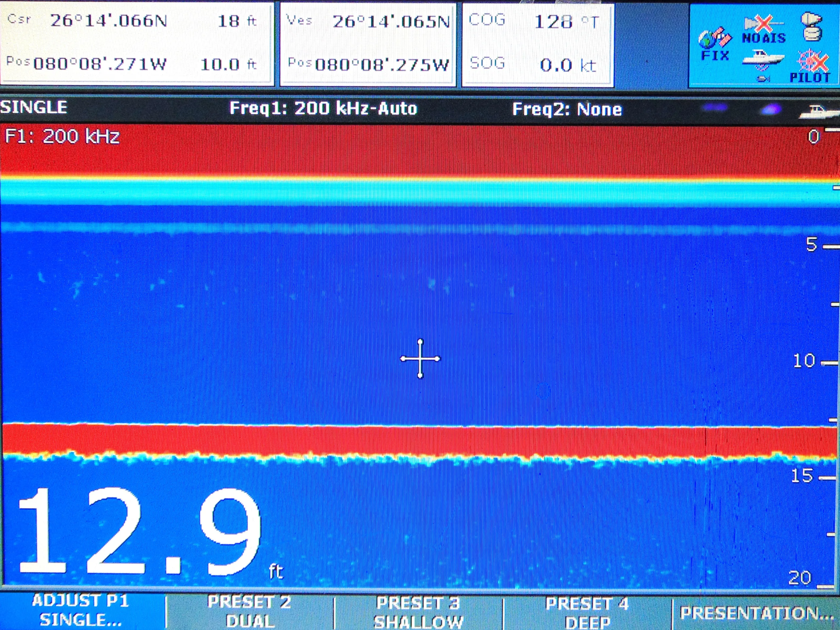Click the 20 depth scale marker
Viewport: 840px width, 630px height.
tap(800, 578)
